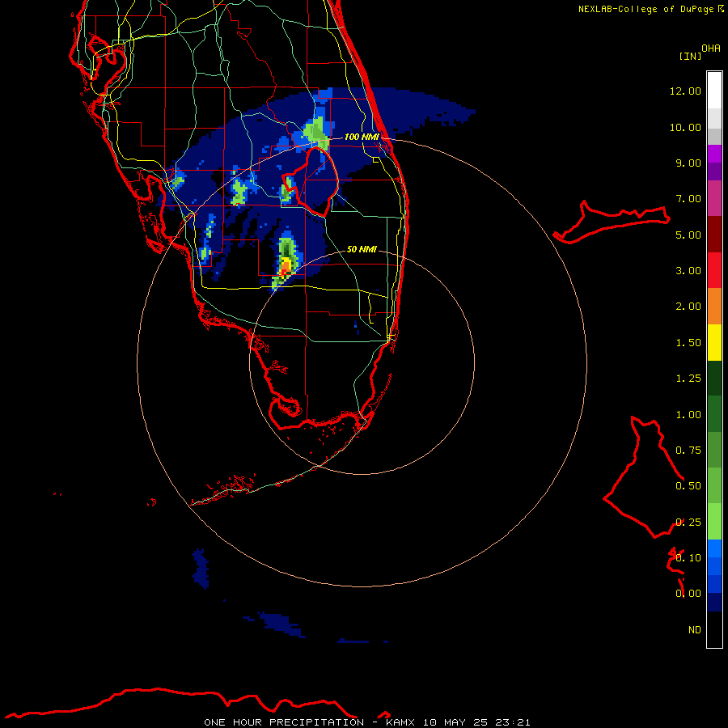This screenshot has height=728, width=728.
Task: Click the [IN] units label
Action: pyautogui.click(x=690, y=56)
